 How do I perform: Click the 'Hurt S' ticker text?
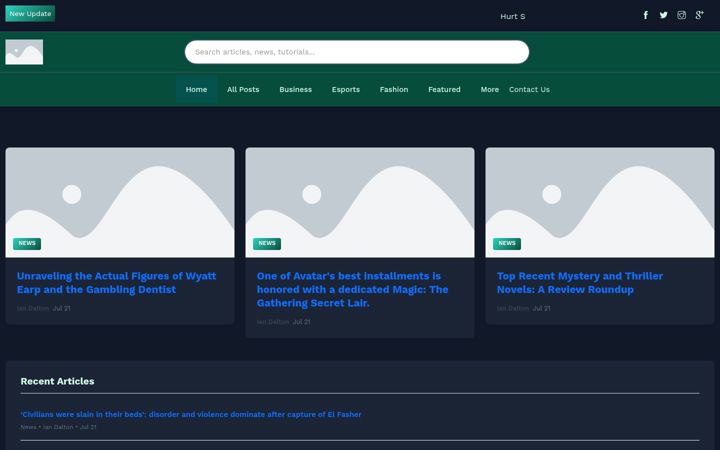(512, 17)
